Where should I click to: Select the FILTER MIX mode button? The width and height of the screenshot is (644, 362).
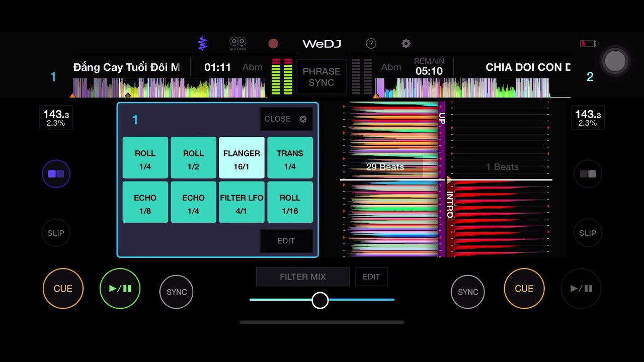pos(303,277)
